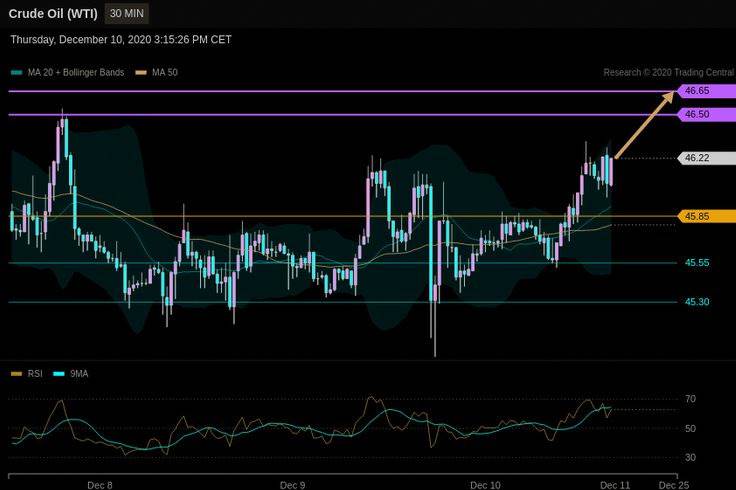Click the MA 20 + Bollinger Bands legend label
This screenshot has height=490, width=736.
tap(76, 72)
